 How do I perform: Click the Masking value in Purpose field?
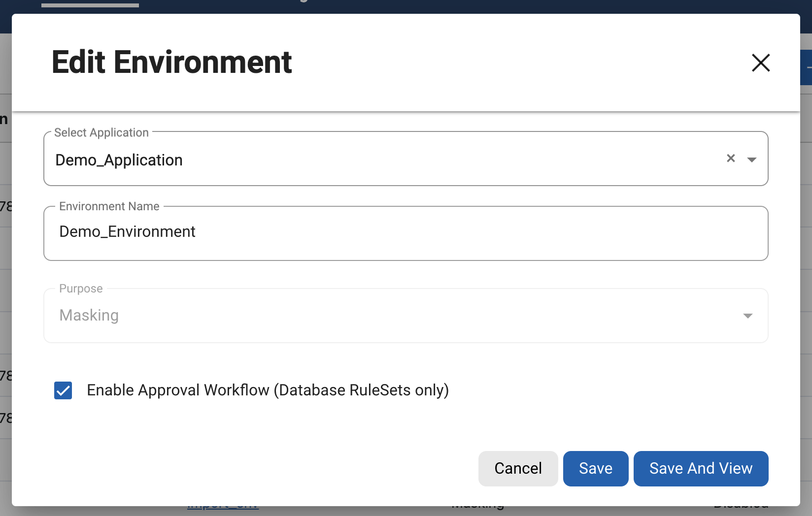(x=89, y=315)
